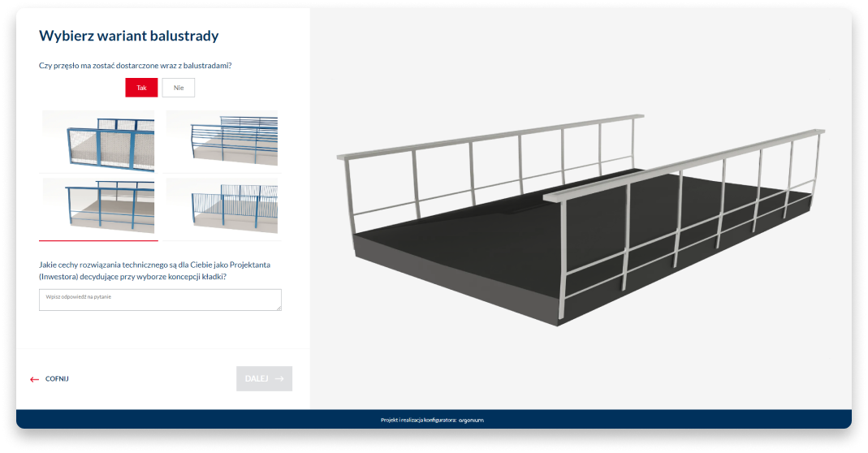Select the 'Tak' balustrade option
The image size is (868, 453).
(141, 88)
